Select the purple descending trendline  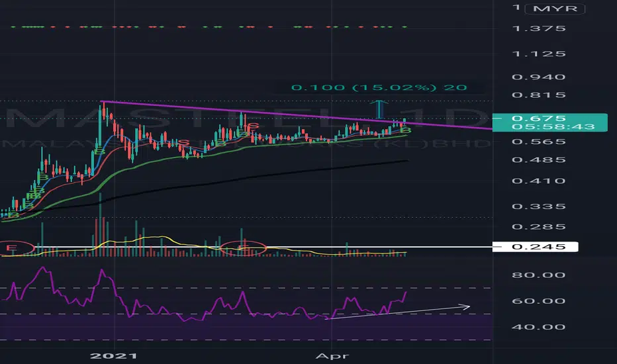tap(295, 114)
